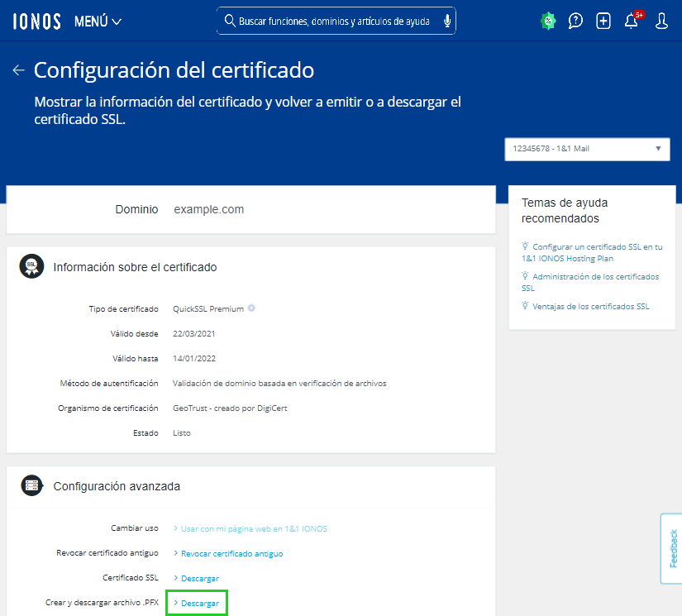This screenshot has height=616, width=682.
Task: Click the Listo status value
Action: 182,432
